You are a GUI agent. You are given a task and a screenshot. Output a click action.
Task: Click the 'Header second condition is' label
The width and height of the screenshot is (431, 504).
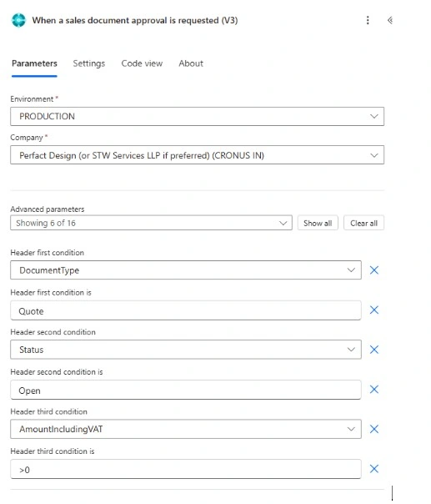point(57,372)
